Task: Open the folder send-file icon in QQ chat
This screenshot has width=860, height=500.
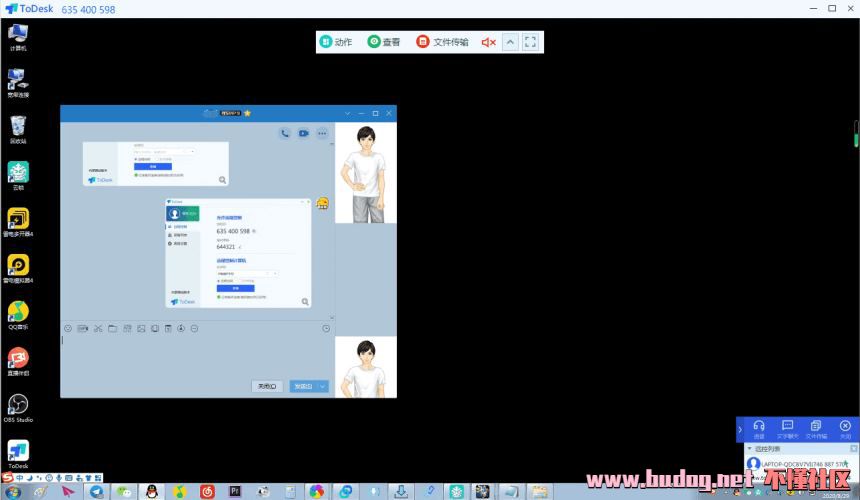Action: point(112,328)
